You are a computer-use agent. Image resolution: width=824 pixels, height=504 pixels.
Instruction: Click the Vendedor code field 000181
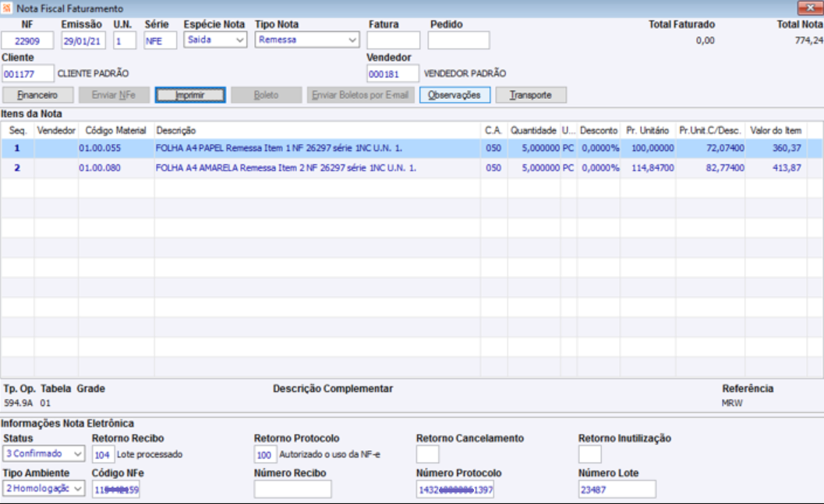click(x=393, y=74)
